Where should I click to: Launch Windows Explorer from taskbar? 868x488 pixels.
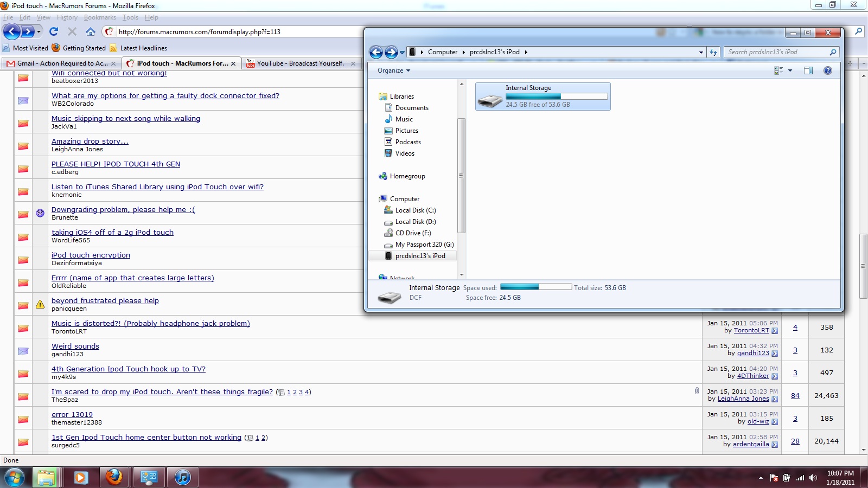(x=46, y=478)
